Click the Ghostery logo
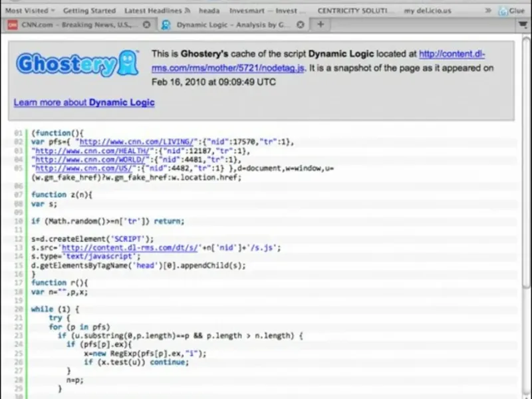 click(77, 64)
